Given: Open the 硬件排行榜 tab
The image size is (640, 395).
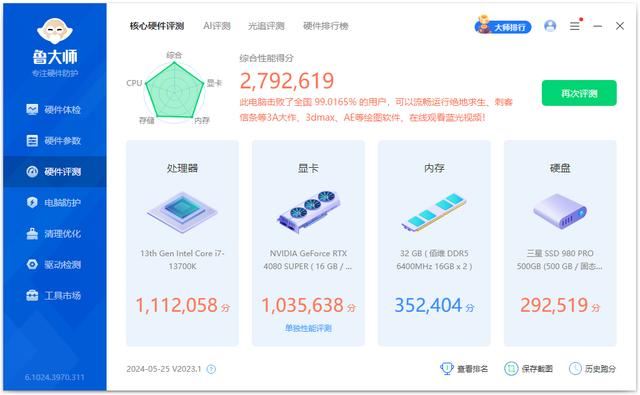Looking at the screenshot, I should coord(326,26).
